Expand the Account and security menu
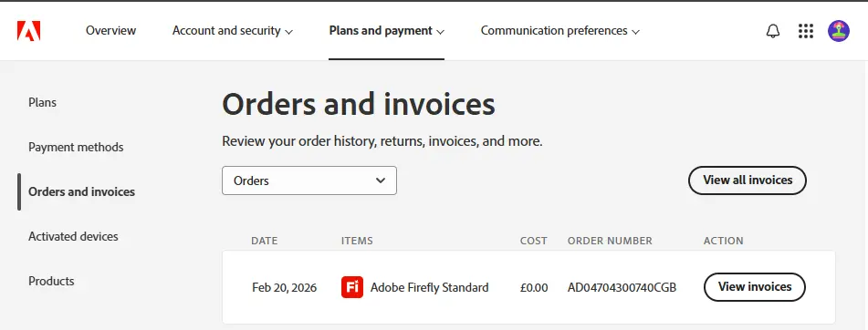 pos(233,31)
